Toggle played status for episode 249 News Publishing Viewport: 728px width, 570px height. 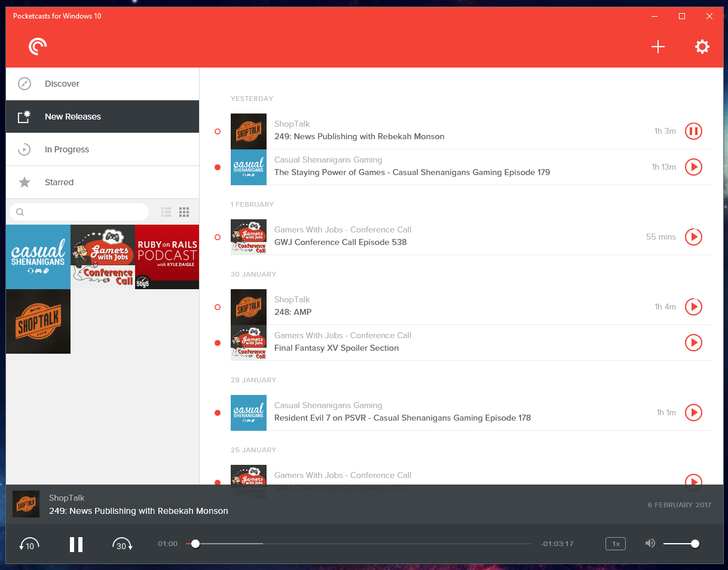tap(218, 131)
